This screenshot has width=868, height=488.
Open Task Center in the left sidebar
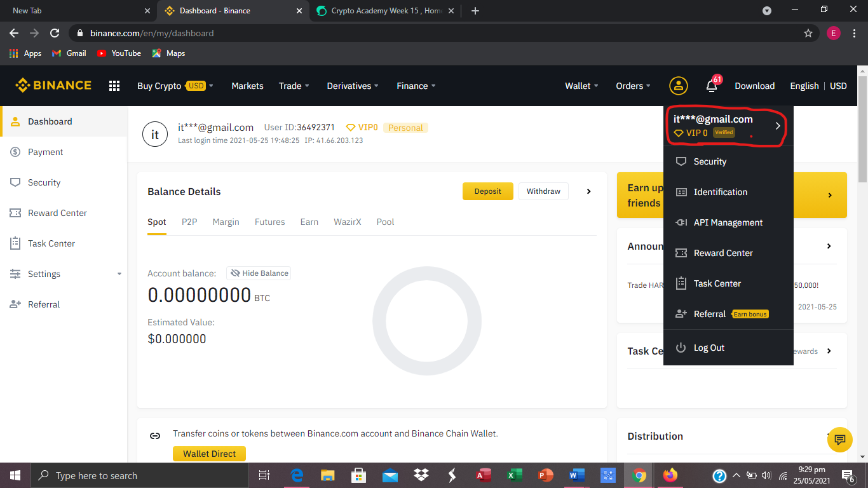[x=64, y=243]
